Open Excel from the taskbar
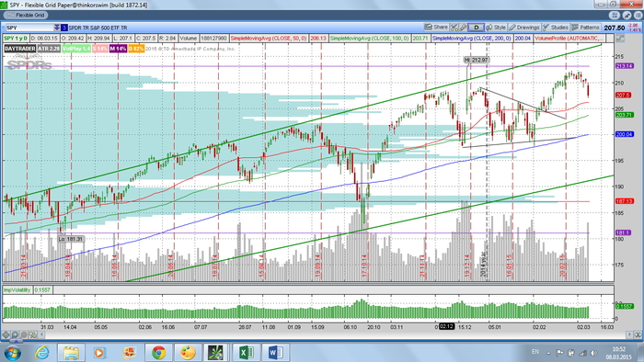Image resolution: width=644 pixels, height=362 pixels. [x=247, y=352]
